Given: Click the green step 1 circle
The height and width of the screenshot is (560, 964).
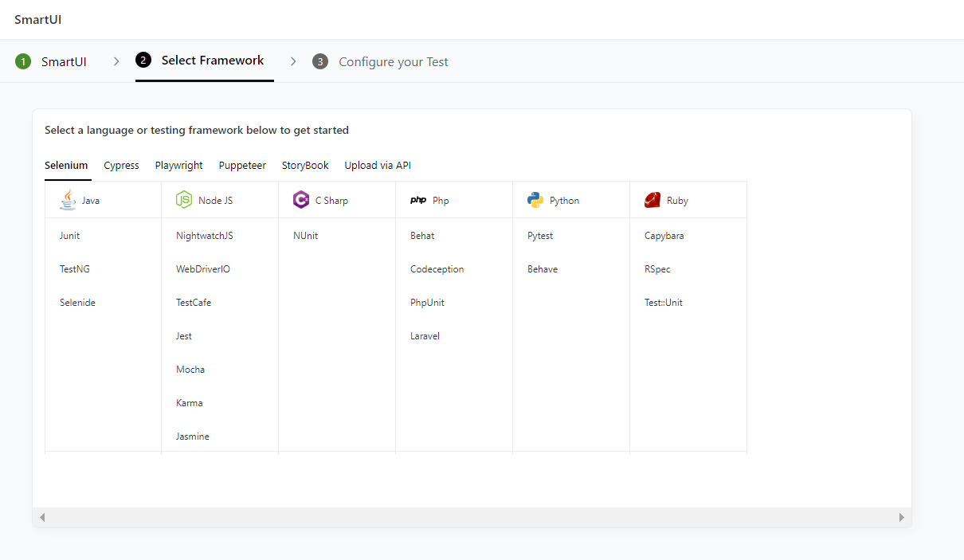Looking at the screenshot, I should [x=23, y=61].
